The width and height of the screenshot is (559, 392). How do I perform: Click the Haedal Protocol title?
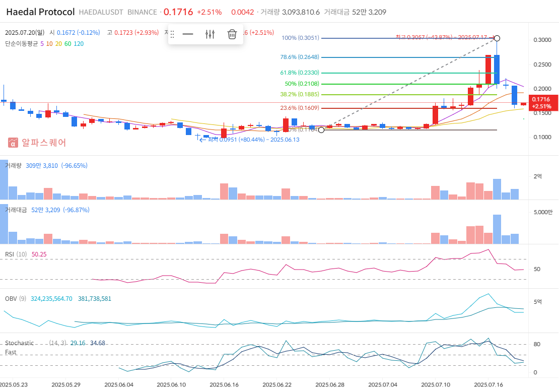[40, 12]
